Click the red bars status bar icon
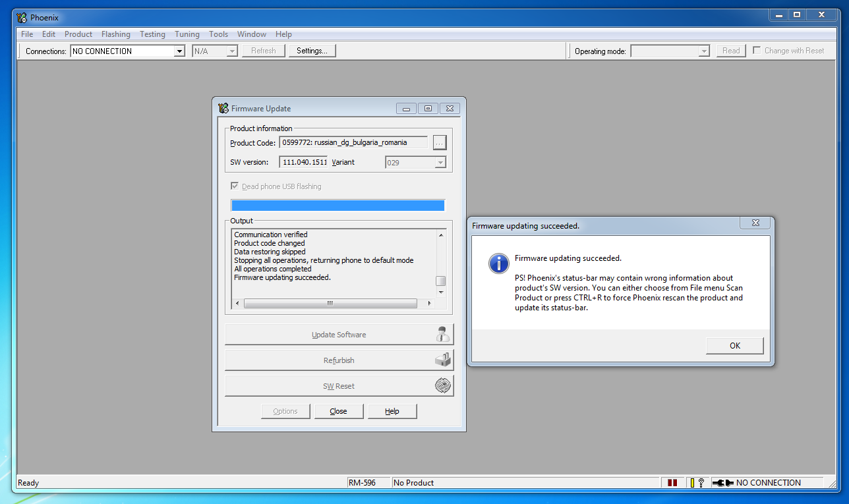 click(x=672, y=483)
